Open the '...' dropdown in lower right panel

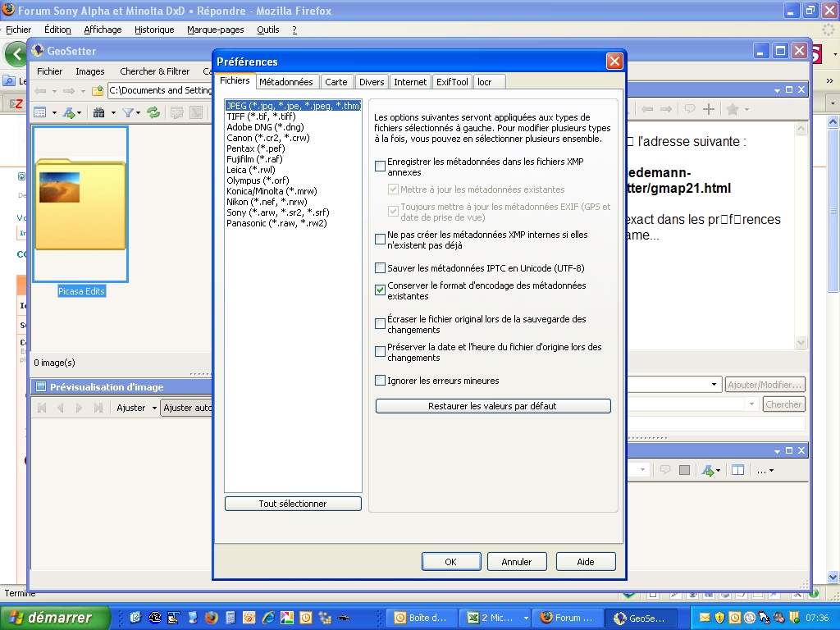click(765, 470)
